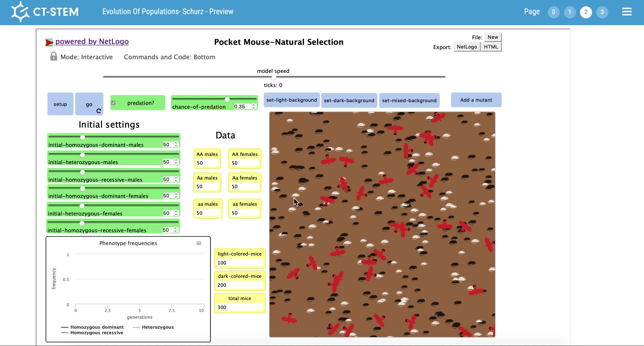Click set-light-background button
The image size is (644, 346).
coord(292,100)
